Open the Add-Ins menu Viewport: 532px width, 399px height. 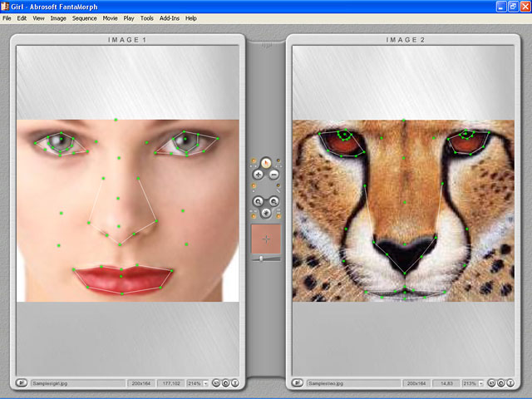point(169,17)
